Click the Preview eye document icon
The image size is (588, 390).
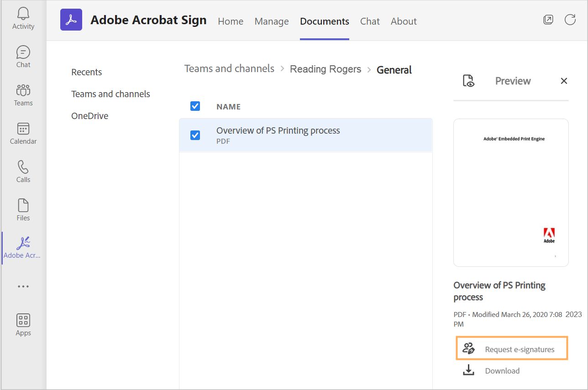(469, 81)
